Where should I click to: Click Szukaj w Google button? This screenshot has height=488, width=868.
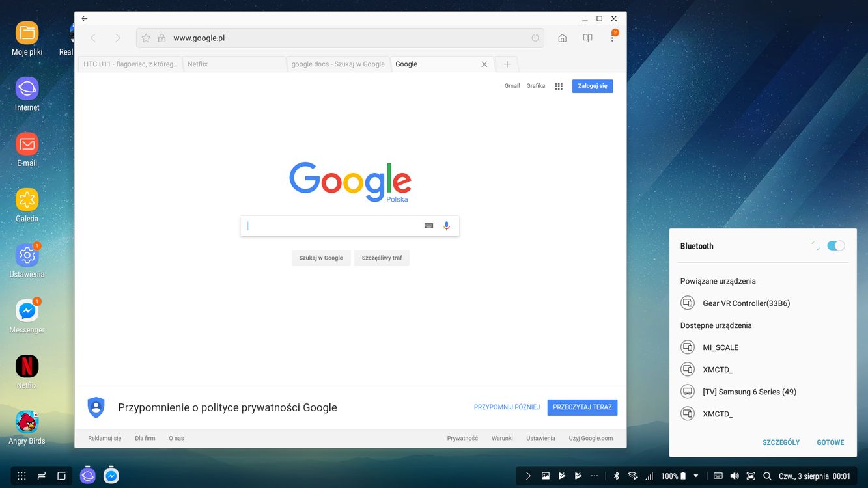click(321, 258)
